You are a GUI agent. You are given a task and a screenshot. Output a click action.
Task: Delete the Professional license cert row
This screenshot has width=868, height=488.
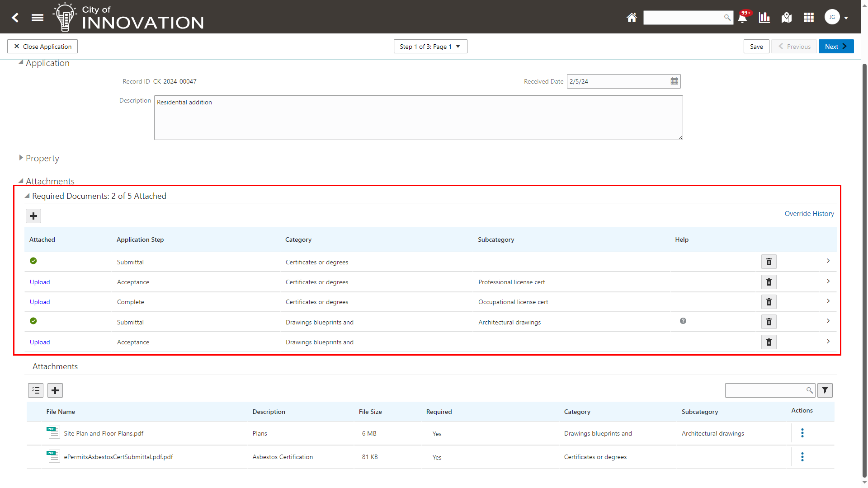(x=769, y=282)
